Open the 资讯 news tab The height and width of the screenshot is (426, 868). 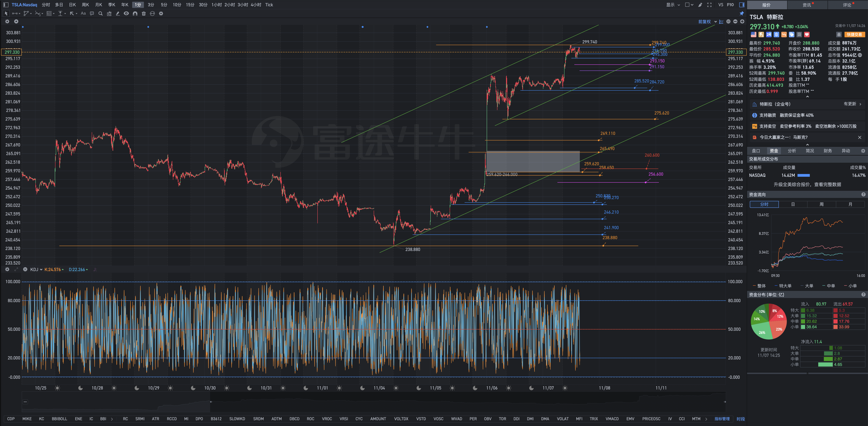(x=807, y=5)
